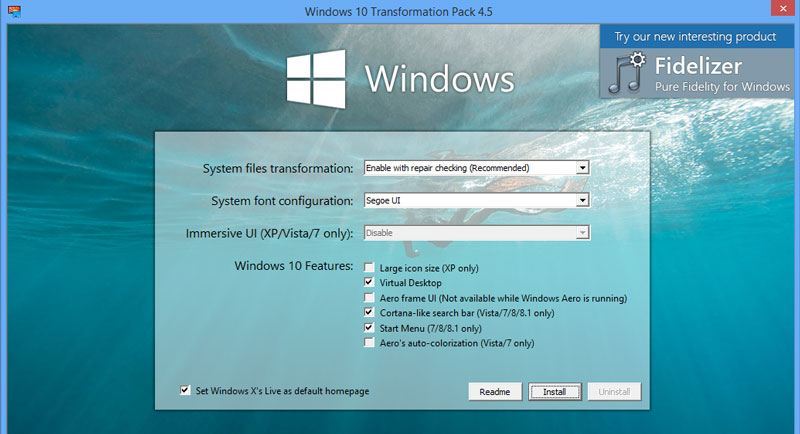Click 'Try our new interesting product' header
The width and height of the screenshot is (800, 434).
coord(695,37)
